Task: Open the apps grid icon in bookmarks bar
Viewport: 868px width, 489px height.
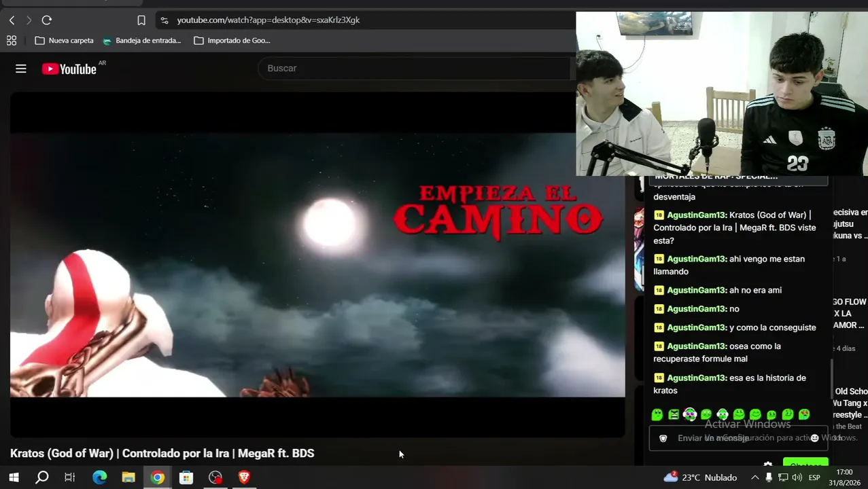Action: pyautogui.click(x=12, y=41)
